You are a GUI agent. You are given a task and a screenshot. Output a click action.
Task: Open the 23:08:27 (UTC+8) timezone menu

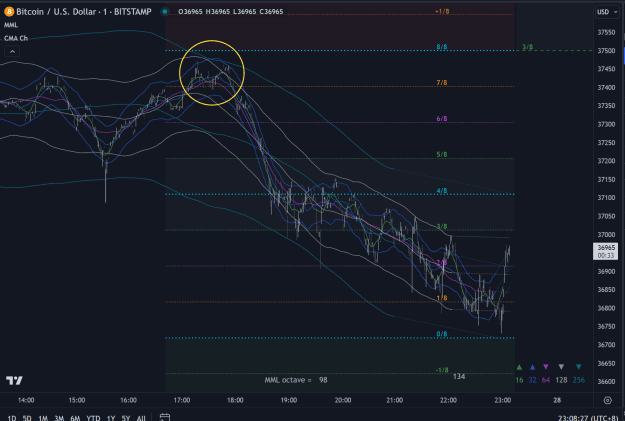(x=588, y=418)
